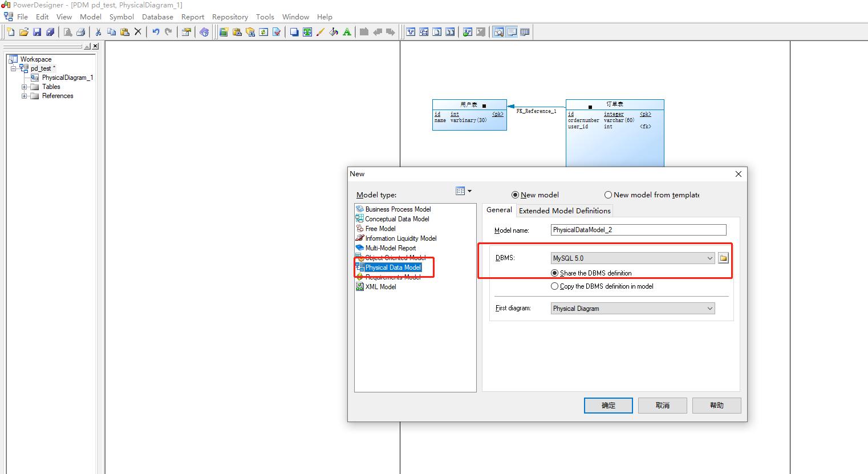Click the Cut scissors icon
Screen dimensions: 868x474
tap(98, 32)
